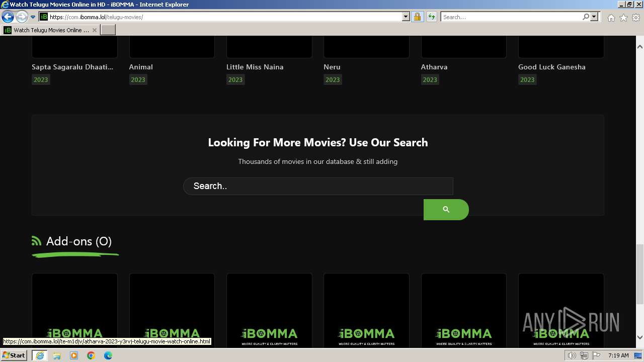Click the magnifier icon in toolbar search
This screenshot has width=644, height=362.
(x=586, y=17)
